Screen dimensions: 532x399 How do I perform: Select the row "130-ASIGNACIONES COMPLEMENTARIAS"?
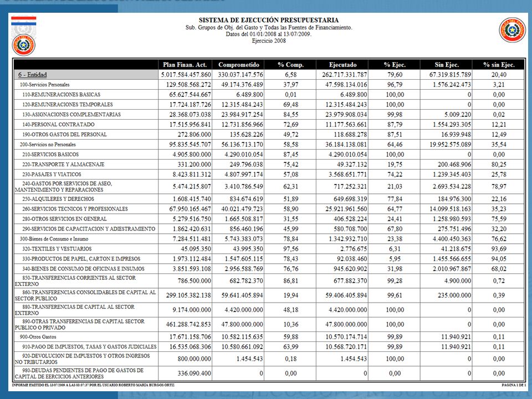coord(269,114)
